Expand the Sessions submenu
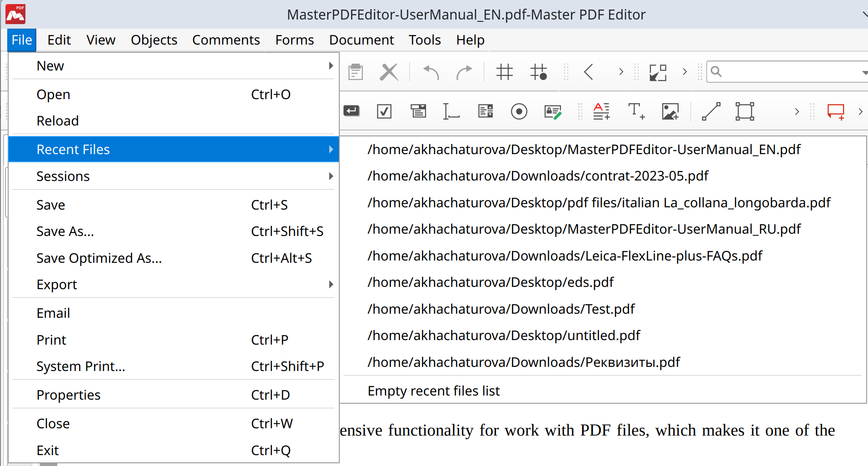Viewport: 868px width, 466px height. point(174,176)
